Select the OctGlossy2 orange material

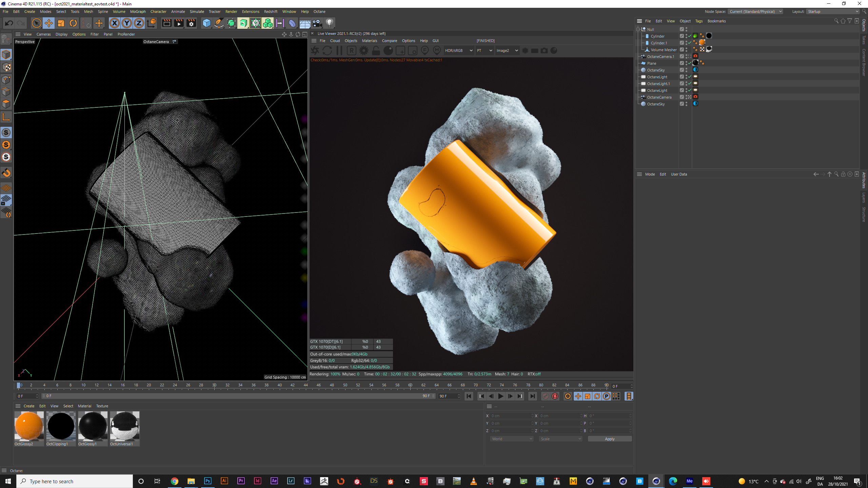(29, 426)
